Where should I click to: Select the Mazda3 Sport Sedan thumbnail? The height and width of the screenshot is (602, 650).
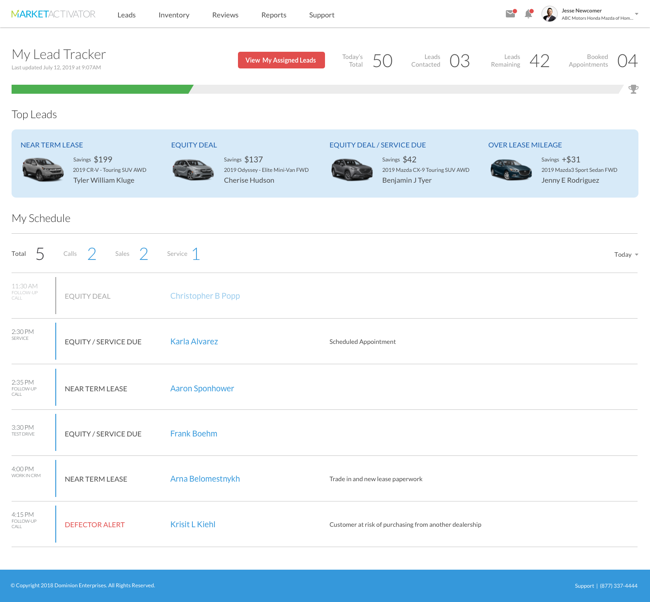(511, 170)
